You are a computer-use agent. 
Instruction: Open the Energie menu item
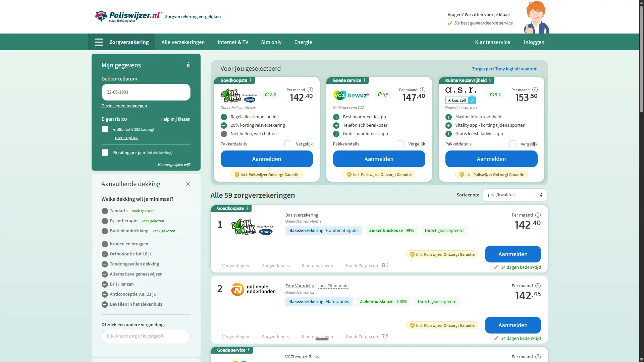pos(303,42)
